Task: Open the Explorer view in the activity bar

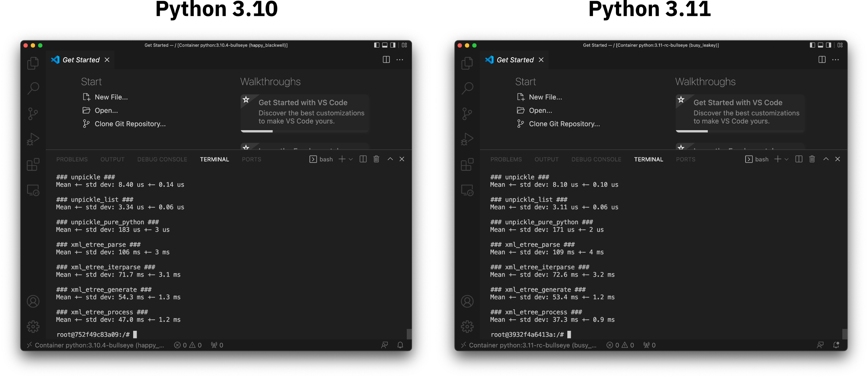Action: point(33,63)
